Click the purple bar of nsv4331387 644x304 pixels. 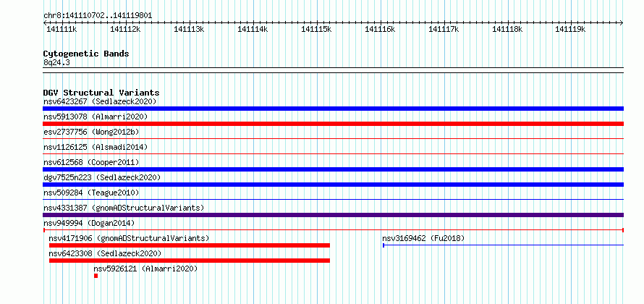(333, 215)
